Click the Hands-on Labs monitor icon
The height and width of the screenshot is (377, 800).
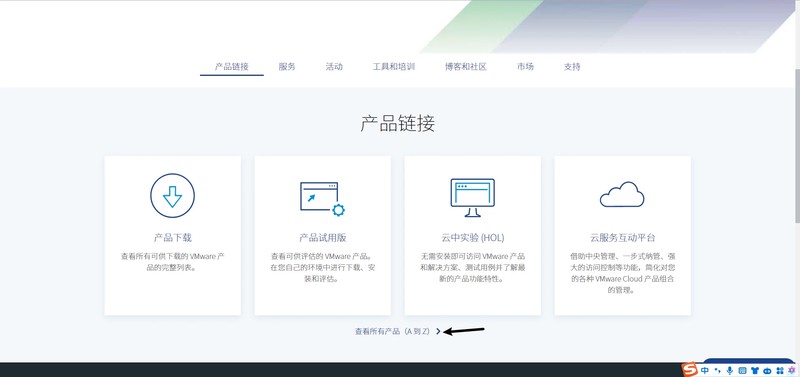pyautogui.click(x=472, y=197)
